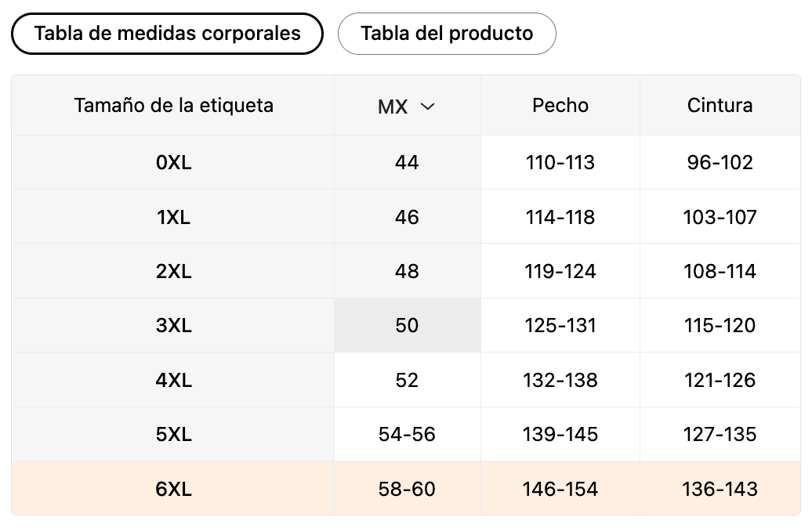This screenshot has width=812, height=528.
Task: Select the highlighted 6XL row label
Action: pyautogui.click(x=173, y=489)
